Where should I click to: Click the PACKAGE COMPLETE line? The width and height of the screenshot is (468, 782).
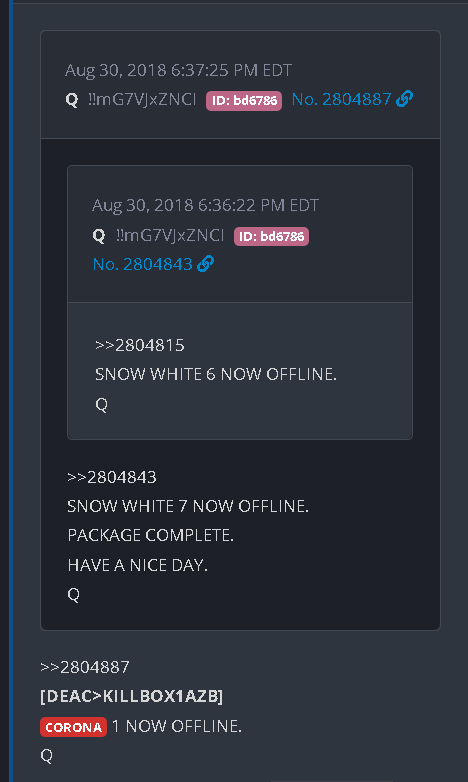(x=151, y=535)
